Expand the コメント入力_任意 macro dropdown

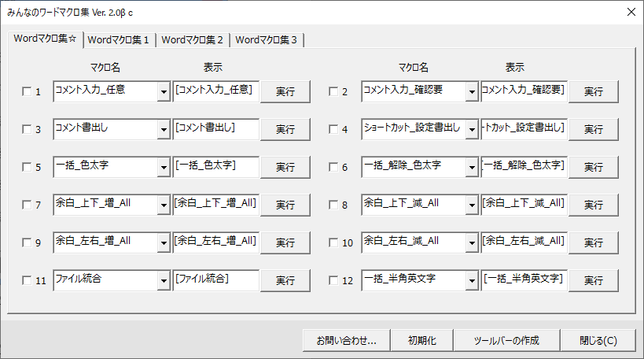[164, 92]
